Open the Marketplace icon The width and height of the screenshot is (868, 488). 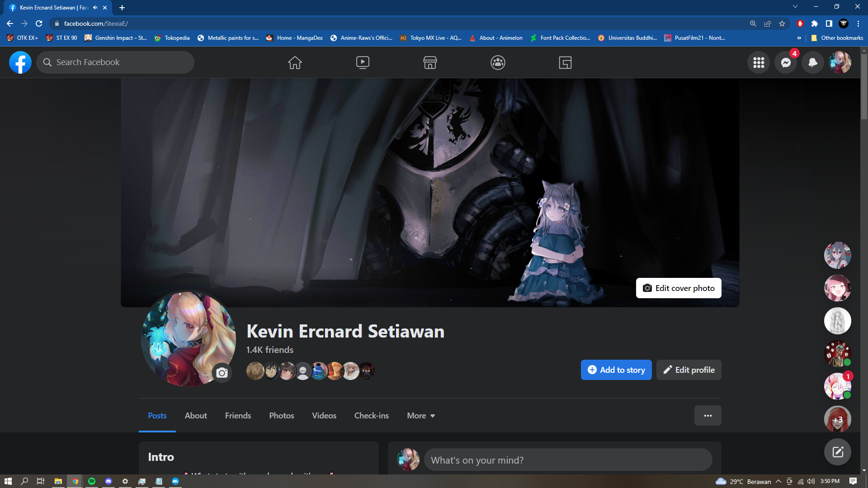coord(430,62)
